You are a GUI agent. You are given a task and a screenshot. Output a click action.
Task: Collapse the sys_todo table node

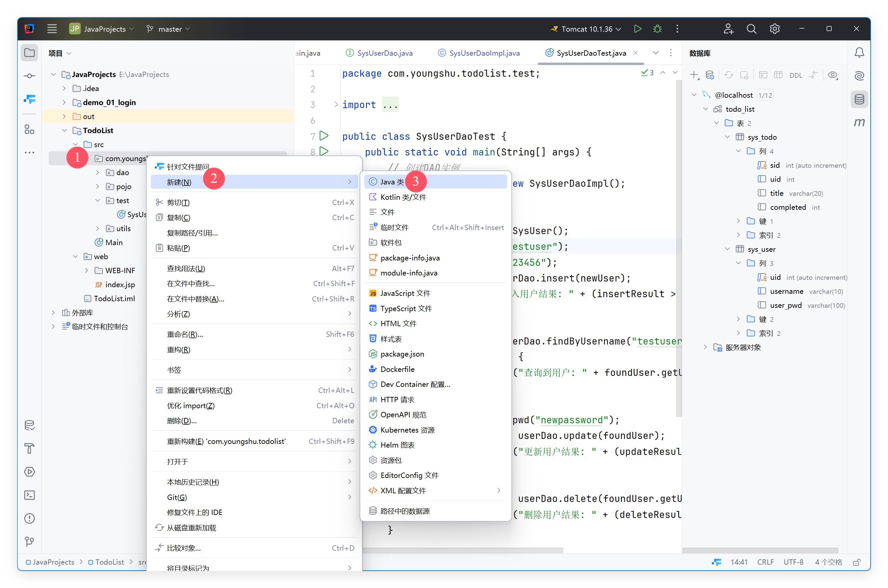pyautogui.click(x=727, y=137)
